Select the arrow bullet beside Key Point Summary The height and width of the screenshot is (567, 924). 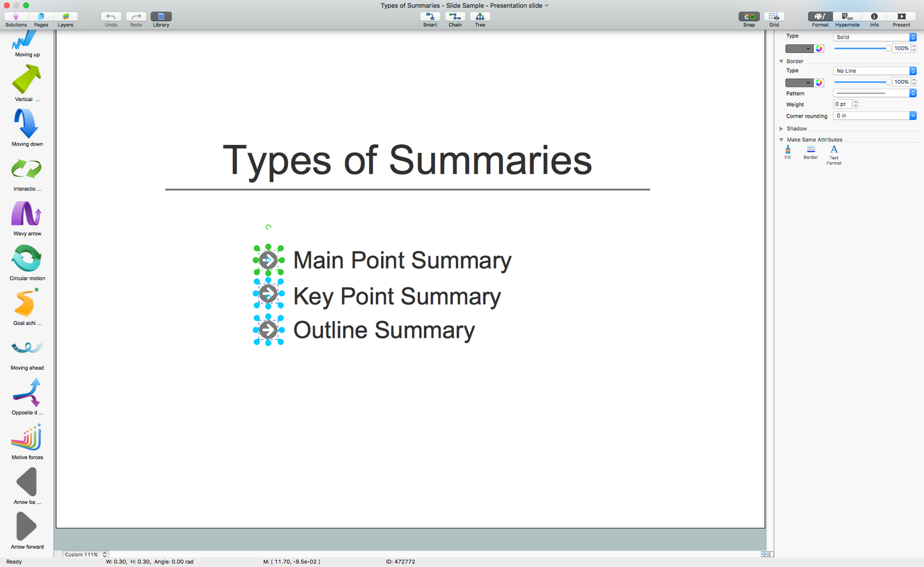tap(268, 294)
